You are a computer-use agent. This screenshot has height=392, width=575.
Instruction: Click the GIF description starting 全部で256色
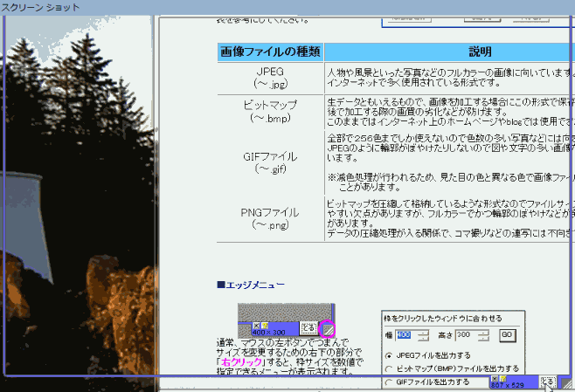(450, 148)
